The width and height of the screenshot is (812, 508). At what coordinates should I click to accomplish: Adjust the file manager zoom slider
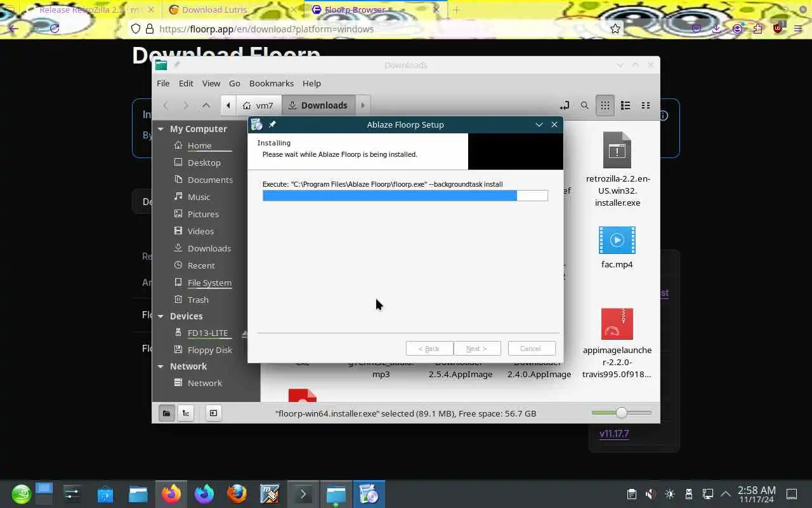click(622, 413)
